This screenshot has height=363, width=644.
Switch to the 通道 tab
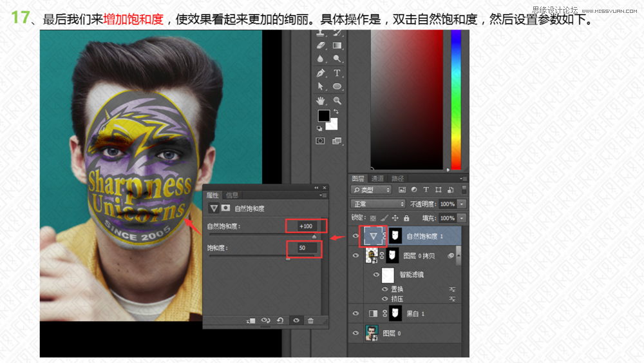point(377,179)
